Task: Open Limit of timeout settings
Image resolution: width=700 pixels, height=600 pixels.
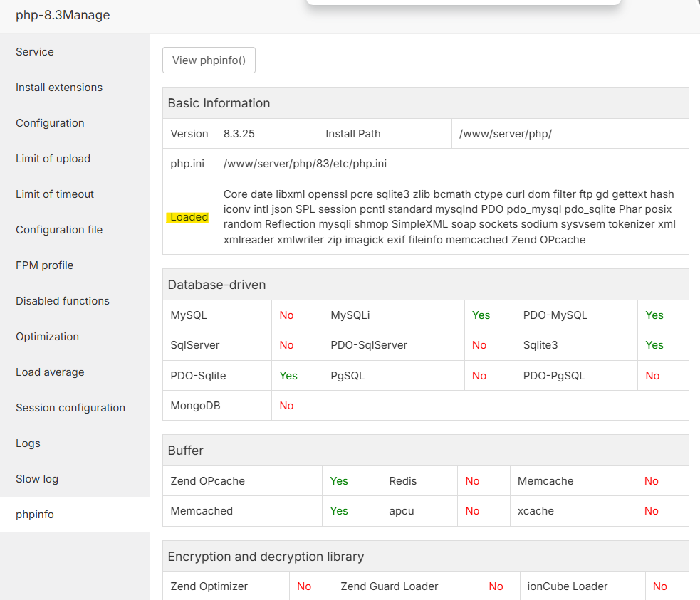Action: pos(55,194)
